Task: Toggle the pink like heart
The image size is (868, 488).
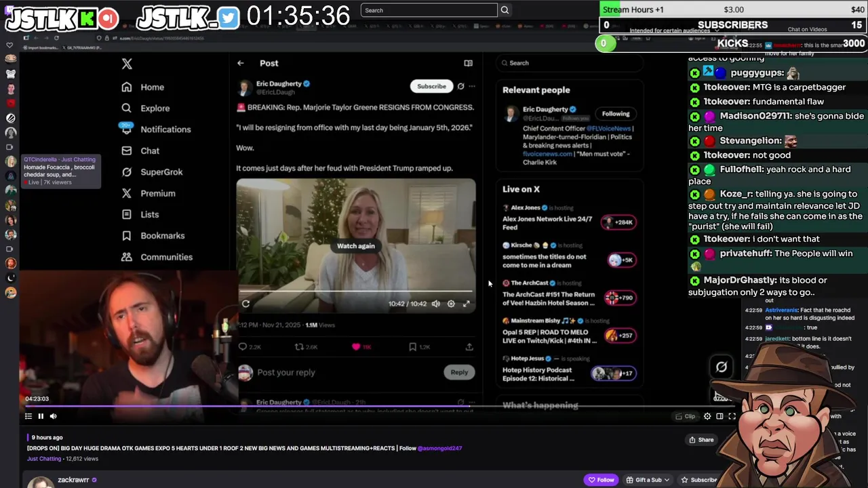Action: [356, 347]
